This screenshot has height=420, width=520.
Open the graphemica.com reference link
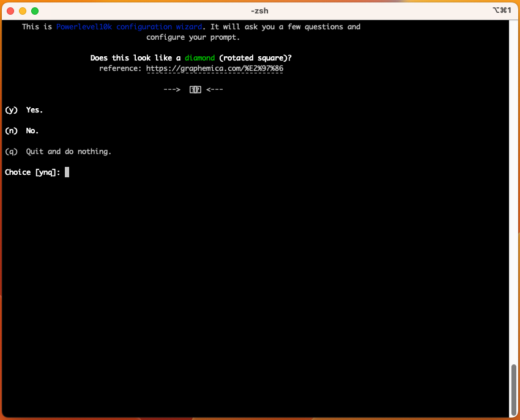215,68
